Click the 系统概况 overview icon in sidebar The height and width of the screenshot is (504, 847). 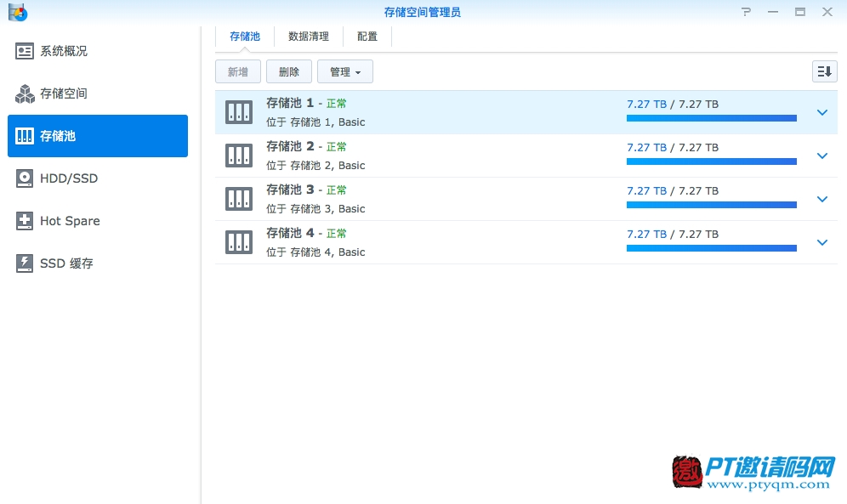pyautogui.click(x=25, y=51)
